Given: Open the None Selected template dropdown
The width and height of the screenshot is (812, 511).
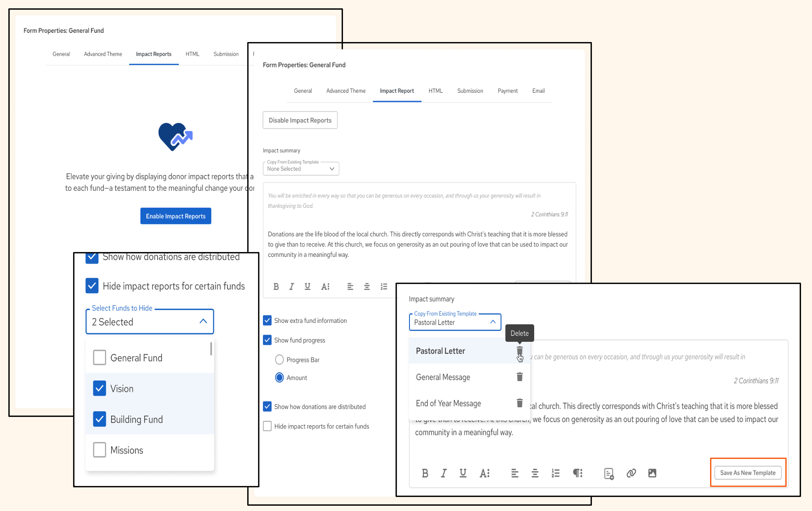Looking at the screenshot, I should (x=301, y=168).
